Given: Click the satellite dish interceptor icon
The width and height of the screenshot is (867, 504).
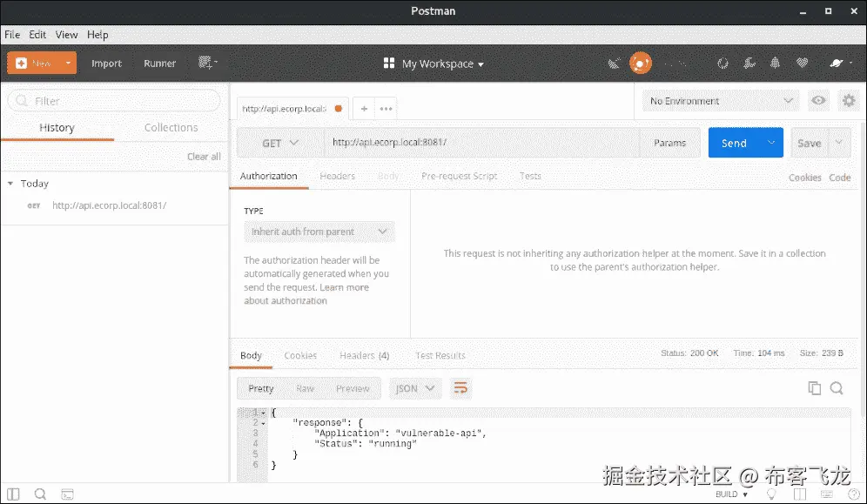Looking at the screenshot, I should pyautogui.click(x=614, y=64).
